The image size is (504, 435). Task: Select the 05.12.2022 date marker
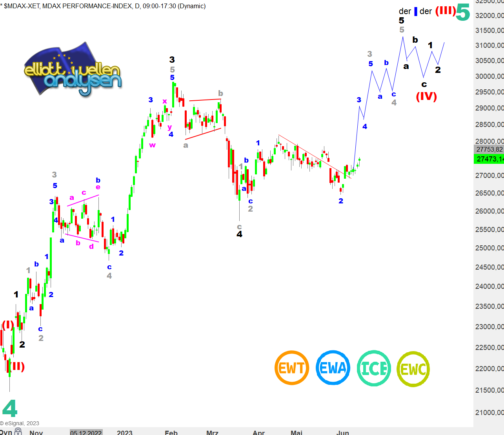86,433
